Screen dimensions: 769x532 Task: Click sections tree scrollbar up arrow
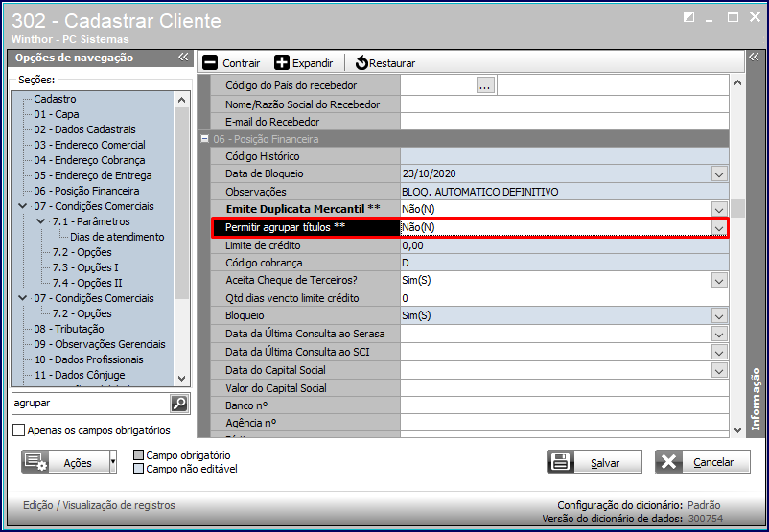coord(181,100)
